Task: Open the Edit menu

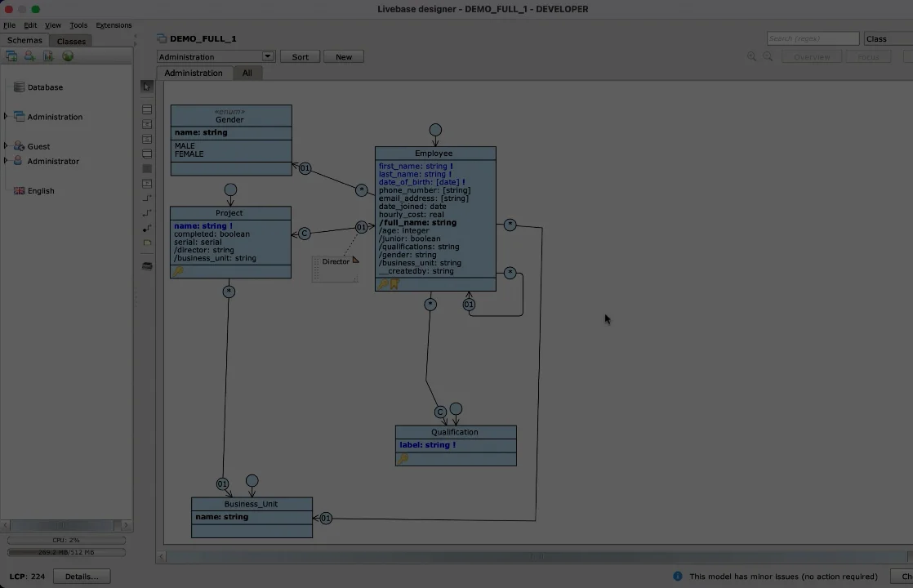Action: click(x=30, y=25)
